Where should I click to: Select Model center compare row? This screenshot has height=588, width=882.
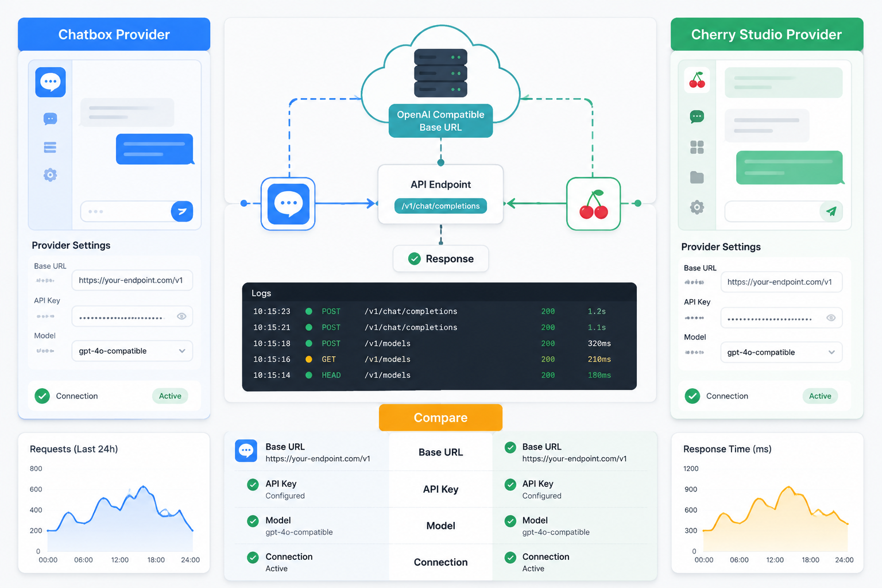pos(440,526)
